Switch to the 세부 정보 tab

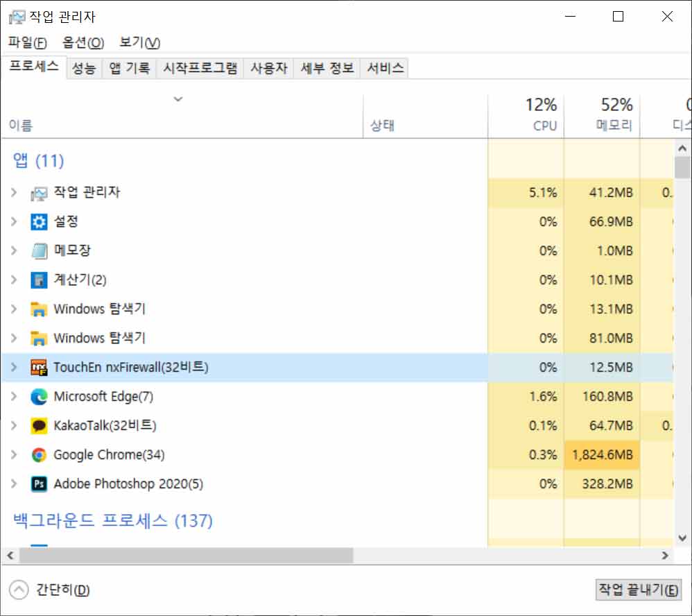pyautogui.click(x=327, y=69)
